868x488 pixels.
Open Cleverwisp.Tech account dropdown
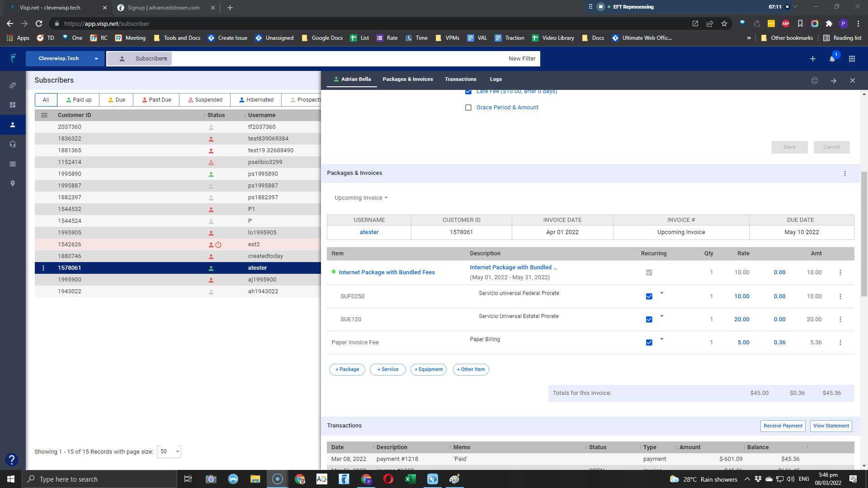coord(65,59)
